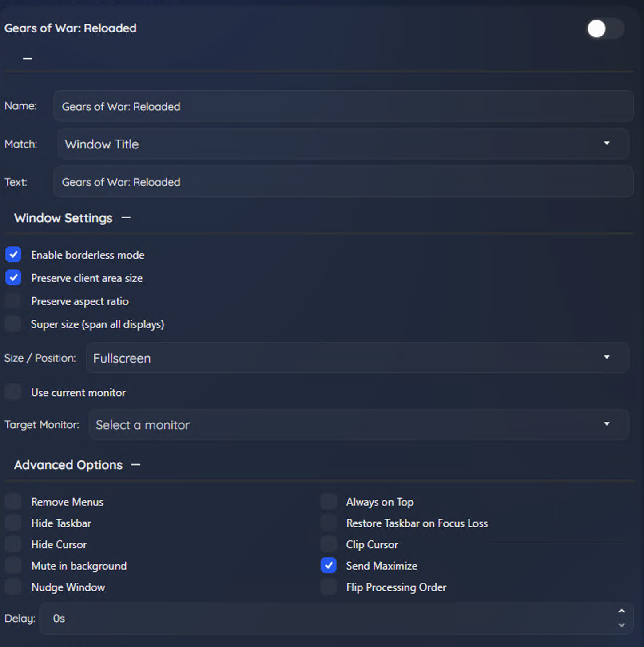
Task: Uncheck Preserve client area size
Action: click(13, 278)
